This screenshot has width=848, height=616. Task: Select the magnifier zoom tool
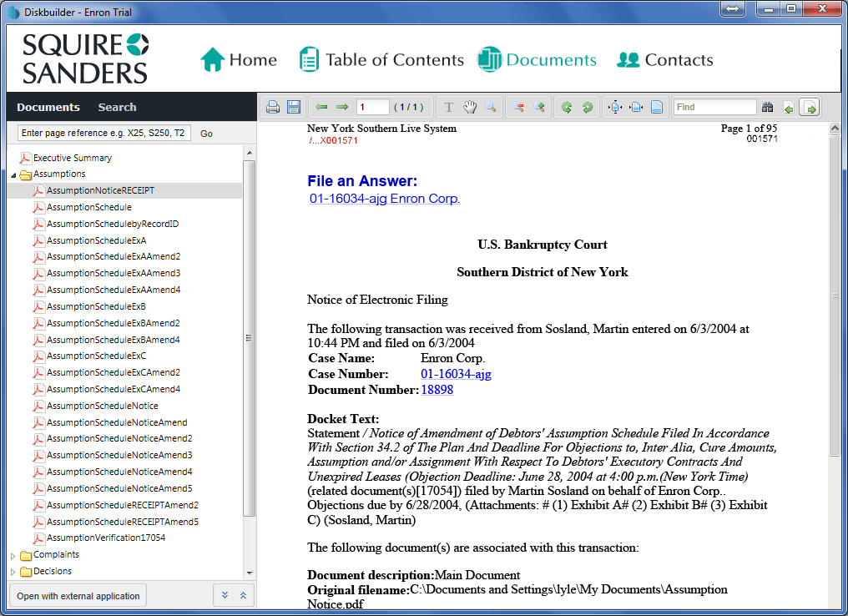click(491, 107)
